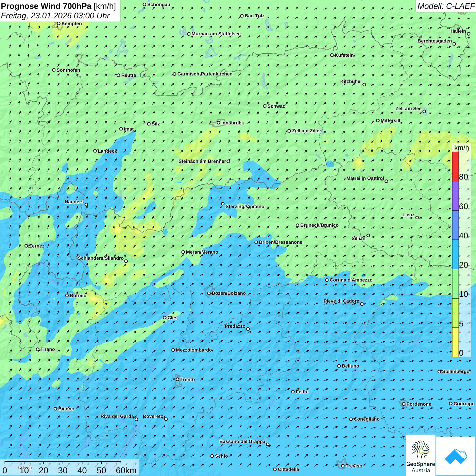Click the Riva del Garda label

(x=117, y=416)
